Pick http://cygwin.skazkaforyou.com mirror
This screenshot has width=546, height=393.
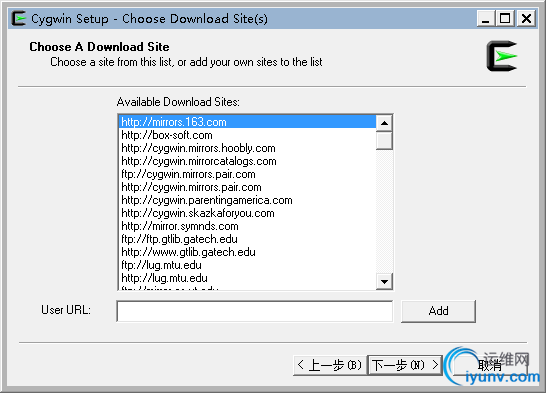[x=247, y=213]
